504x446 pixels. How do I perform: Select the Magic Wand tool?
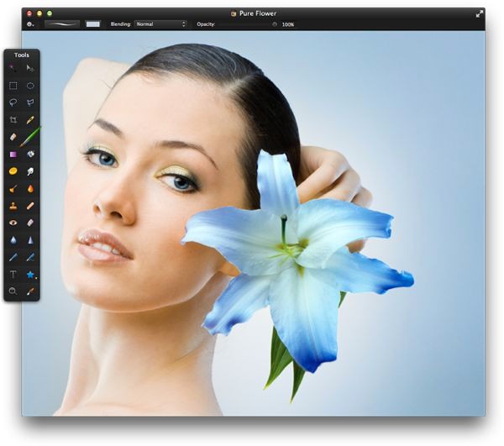coord(13,68)
